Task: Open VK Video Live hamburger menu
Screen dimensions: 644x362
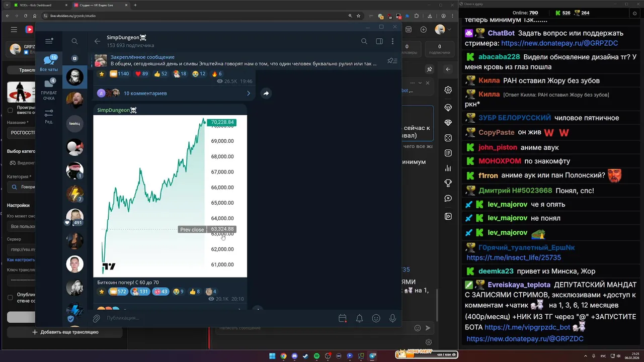Action: tap(14, 30)
